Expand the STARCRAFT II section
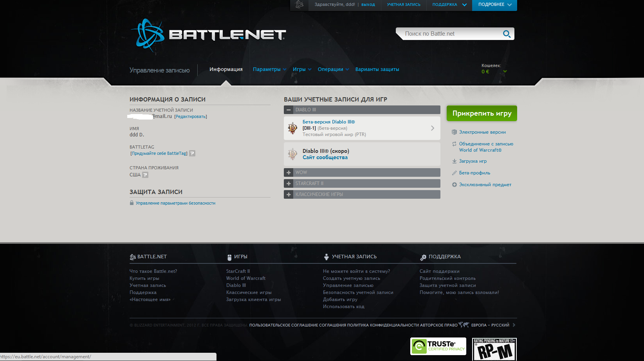644x361 pixels. pos(289,183)
